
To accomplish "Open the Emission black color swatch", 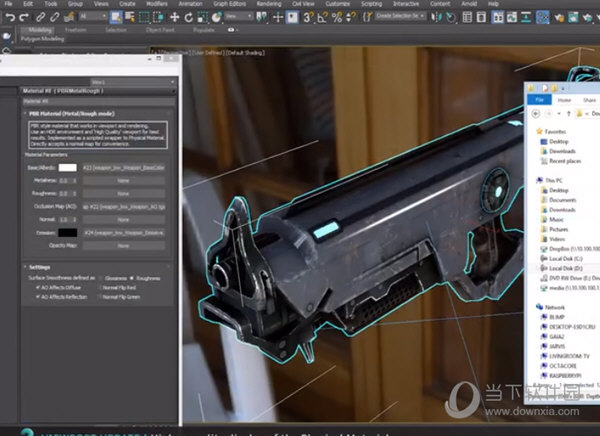I will pos(67,233).
